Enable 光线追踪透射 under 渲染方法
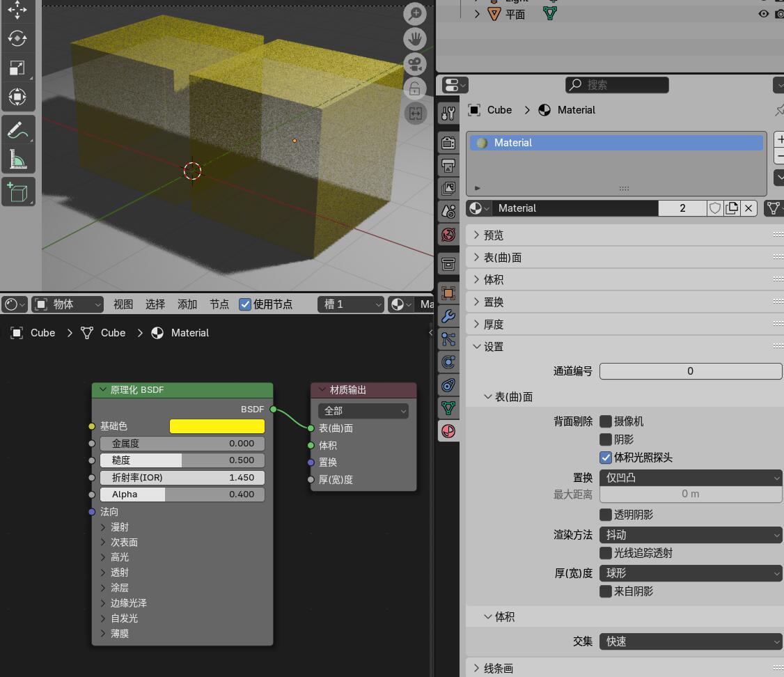The height and width of the screenshot is (677, 784). click(605, 552)
